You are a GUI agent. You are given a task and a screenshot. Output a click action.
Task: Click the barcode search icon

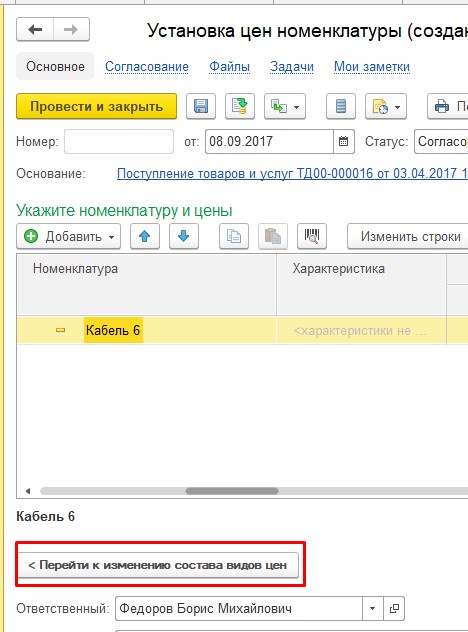point(312,236)
